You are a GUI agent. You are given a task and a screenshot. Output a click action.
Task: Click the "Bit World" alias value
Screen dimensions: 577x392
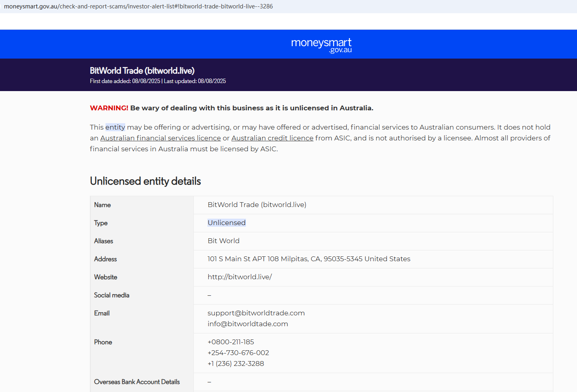[x=223, y=241]
